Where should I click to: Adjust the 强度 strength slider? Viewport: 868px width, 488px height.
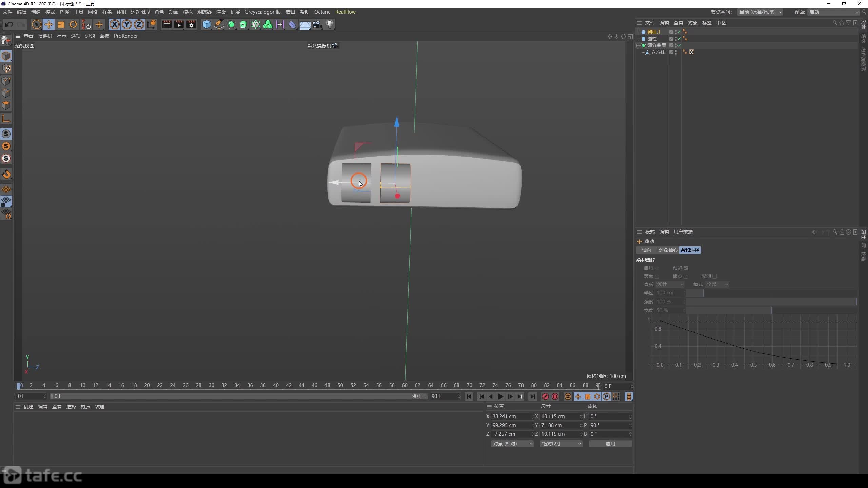click(x=771, y=302)
